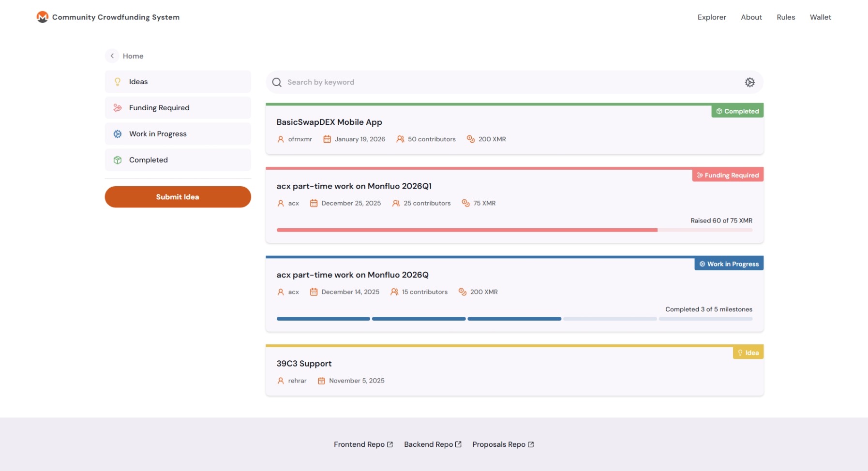Click the hand-coins icon beside Funding Required in the sidebar

[118, 108]
